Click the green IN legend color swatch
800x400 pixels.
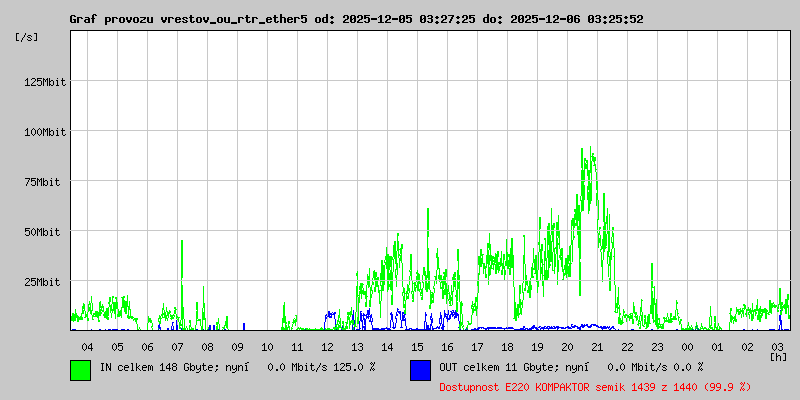pos(80,369)
